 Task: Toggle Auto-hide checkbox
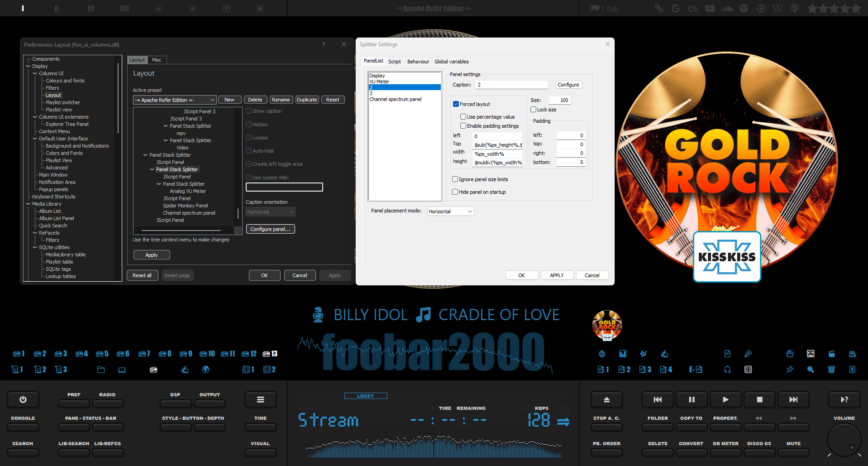248,151
